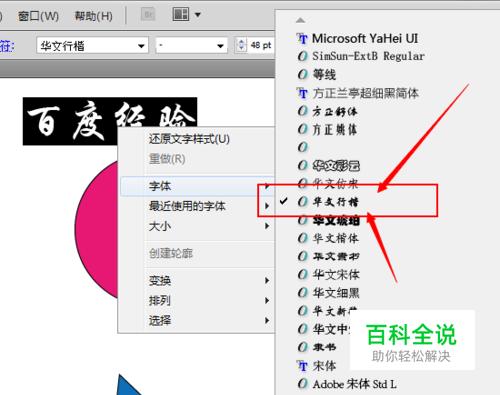This screenshot has height=395, width=500.
Task: Select the 华文彩云 font
Action: coord(336,165)
